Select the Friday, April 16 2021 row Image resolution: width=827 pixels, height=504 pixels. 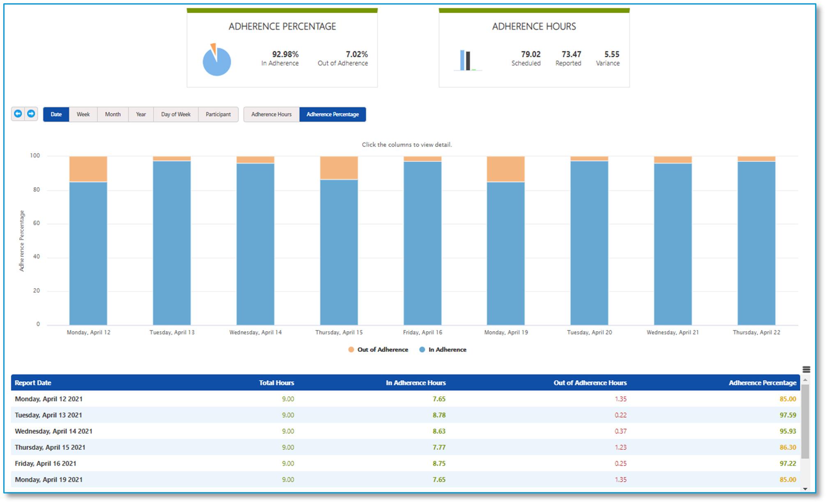click(406, 463)
